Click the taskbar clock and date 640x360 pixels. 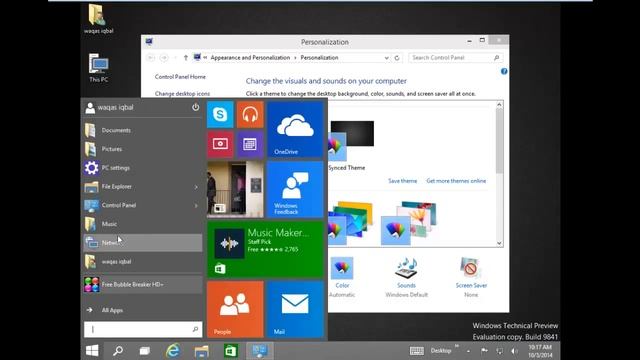(x=540, y=351)
